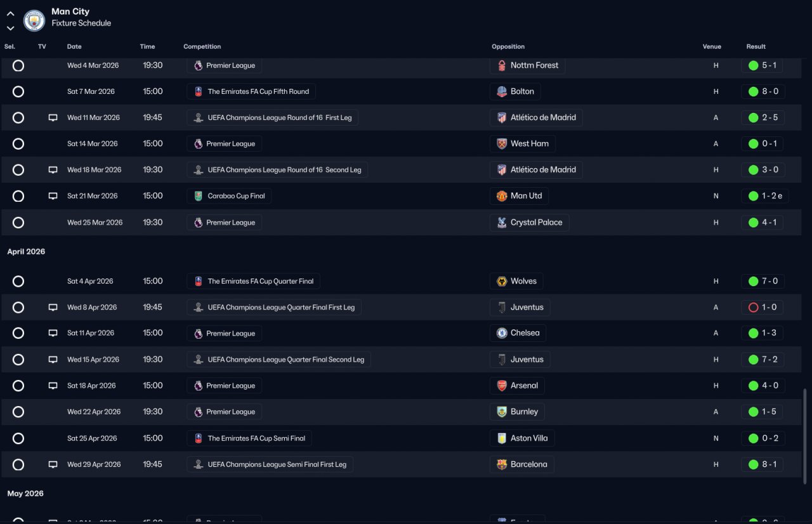Go to next team with down chevron
812x524 pixels.
click(x=10, y=28)
